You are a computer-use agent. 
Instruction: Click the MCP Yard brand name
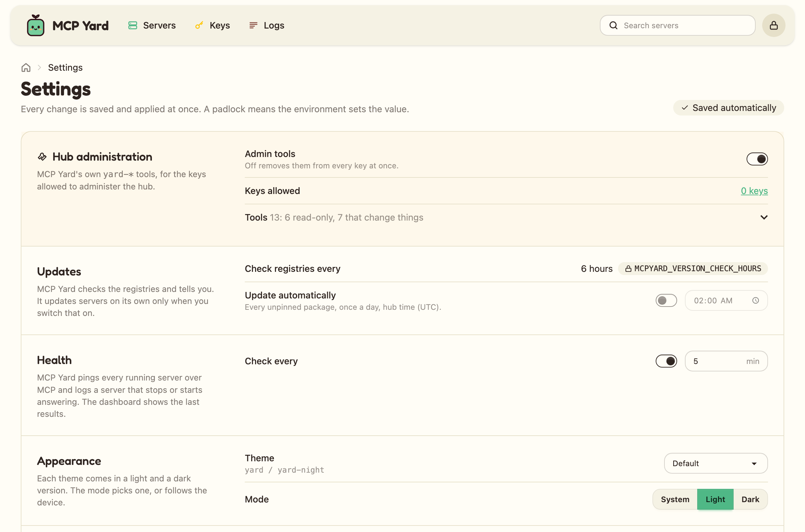pos(80,25)
